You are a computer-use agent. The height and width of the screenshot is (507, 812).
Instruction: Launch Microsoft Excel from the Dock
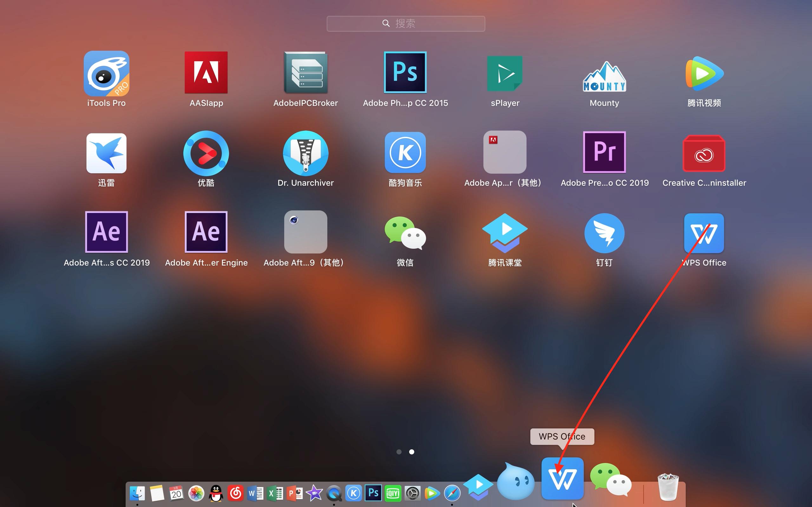click(275, 493)
